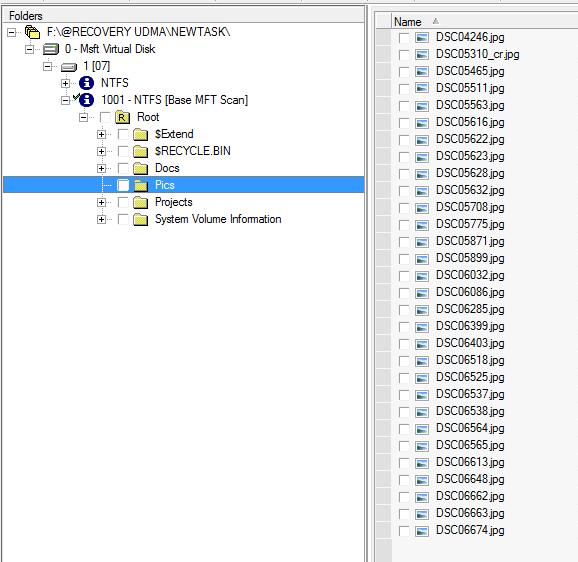The height and width of the screenshot is (562, 578).
Task: Collapse the Root folder node
Action: 83,118
